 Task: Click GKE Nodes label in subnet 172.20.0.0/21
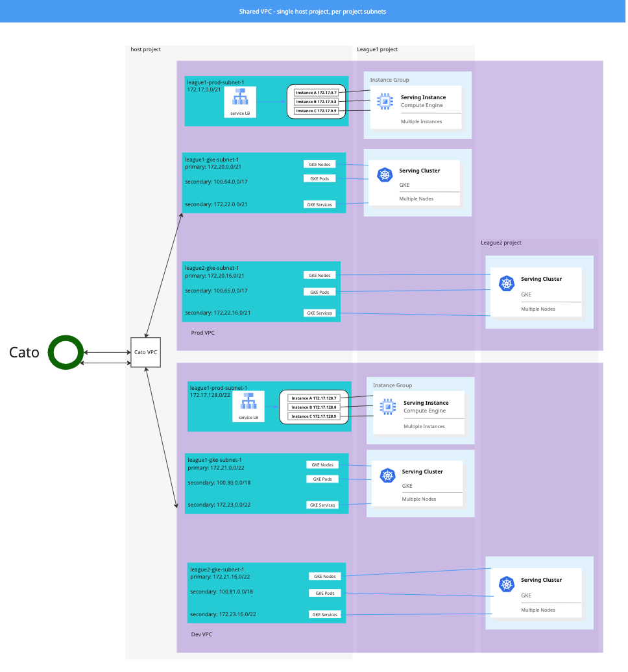[x=320, y=165]
